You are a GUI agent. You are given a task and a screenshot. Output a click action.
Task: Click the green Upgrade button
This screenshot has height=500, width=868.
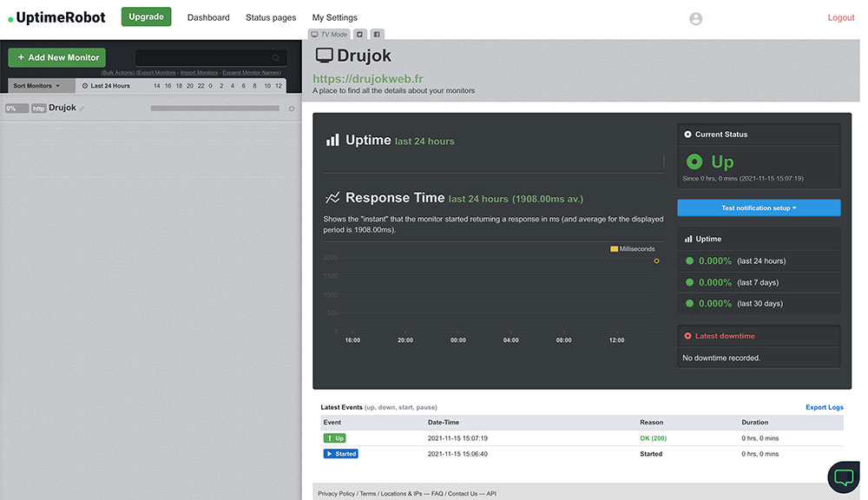click(x=146, y=16)
